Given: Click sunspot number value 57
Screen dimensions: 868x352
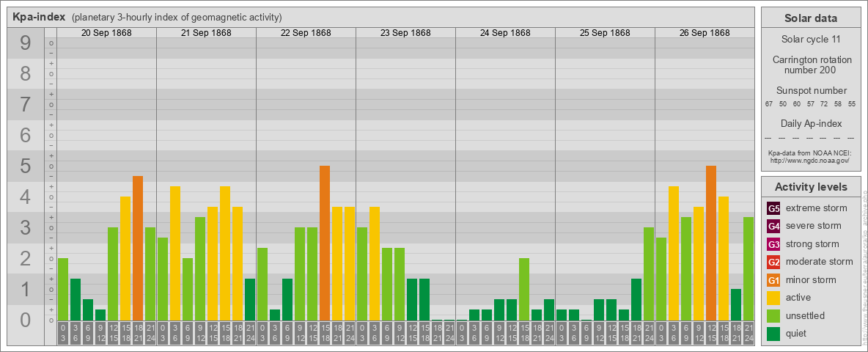Looking at the screenshot, I should point(810,104).
